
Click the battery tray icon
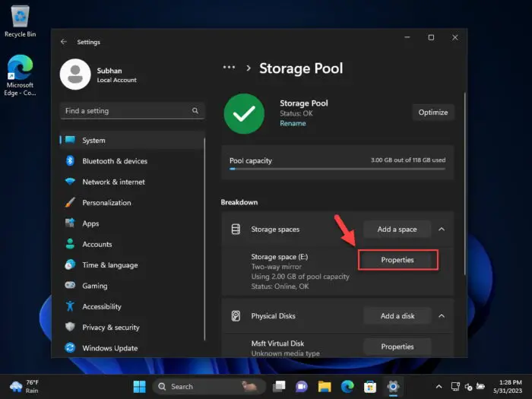(480, 386)
